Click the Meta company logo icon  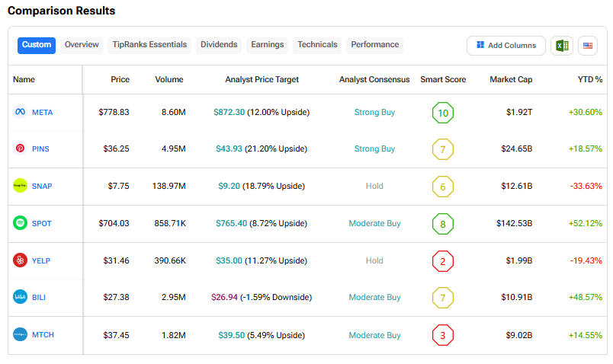21,112
